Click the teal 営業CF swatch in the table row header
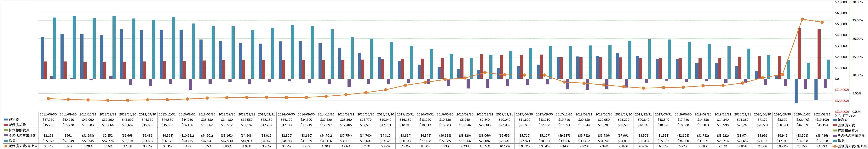The width and height of the screenshot is (868, 149). (6, 141)
